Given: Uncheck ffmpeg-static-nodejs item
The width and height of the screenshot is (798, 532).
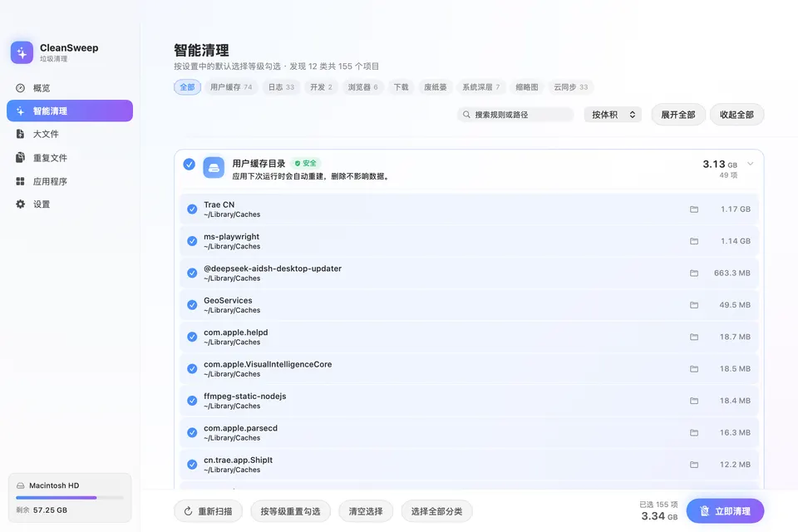Looking at the screenshot, I should click(x=192, y=401).
